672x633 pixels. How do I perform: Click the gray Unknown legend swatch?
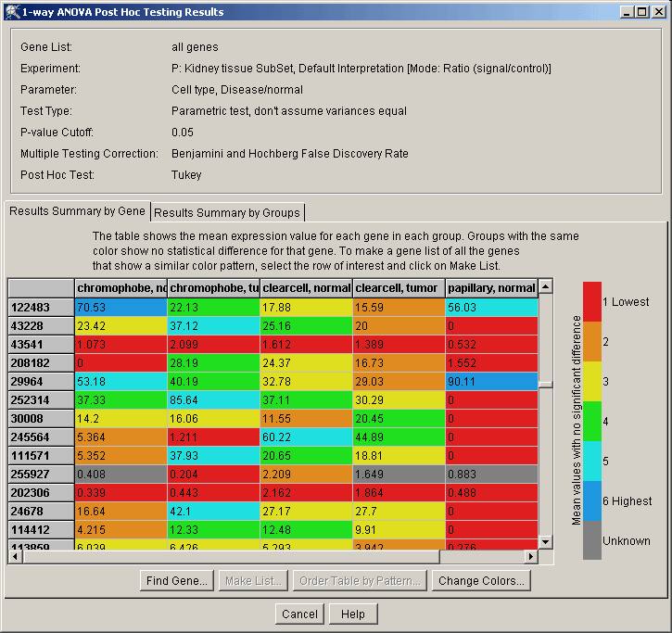pyautogui.click(x=591, y=540)
